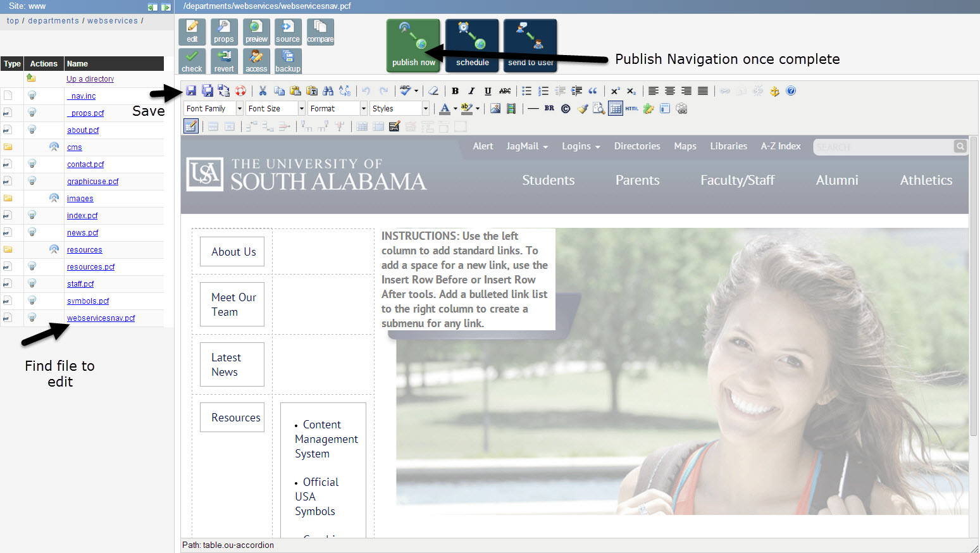The height and width of the screenshot is (553, 980).
Task: Open the Font Size dropdown
Action: [276, 109]
